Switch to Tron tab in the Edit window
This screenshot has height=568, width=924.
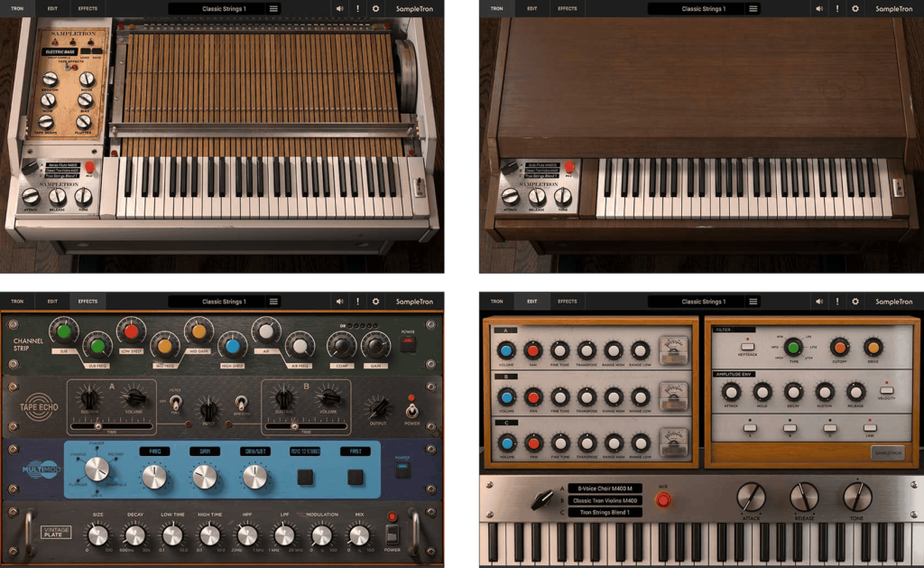[x=497, y=302]
